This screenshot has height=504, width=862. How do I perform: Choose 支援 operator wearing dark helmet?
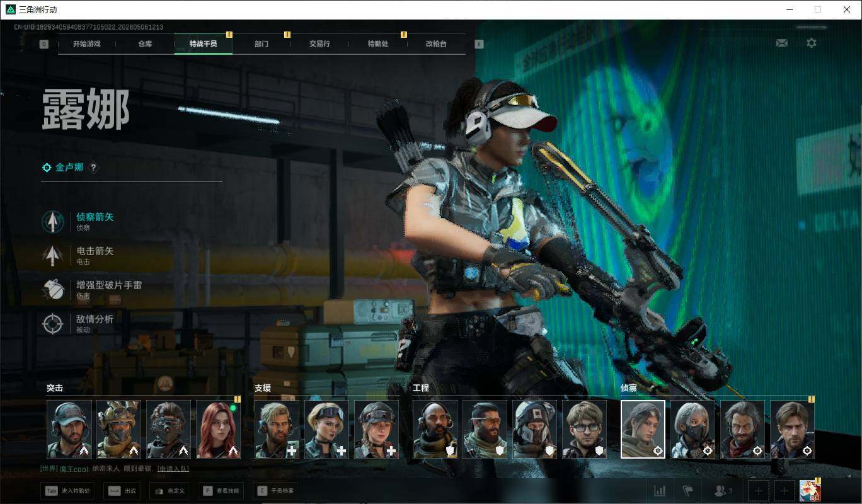point(377,429)
